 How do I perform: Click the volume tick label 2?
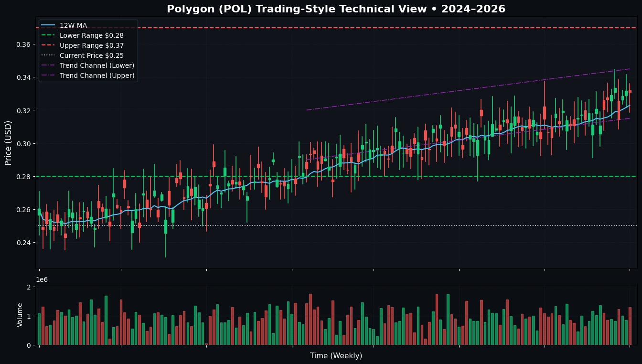coord(29,287)
